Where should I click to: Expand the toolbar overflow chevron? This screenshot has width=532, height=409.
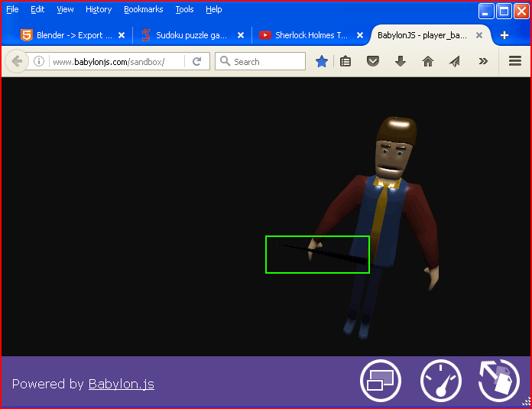click(x=483, y=62)
